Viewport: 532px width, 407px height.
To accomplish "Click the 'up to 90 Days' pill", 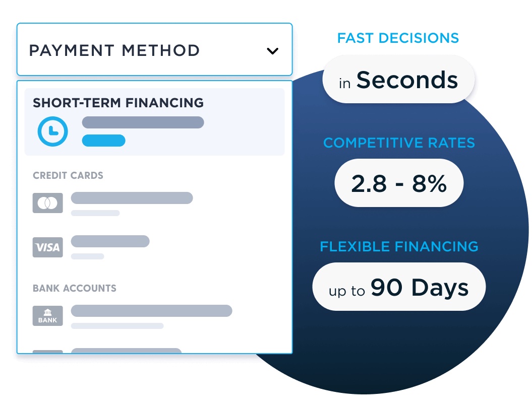I will click(398, 288).
